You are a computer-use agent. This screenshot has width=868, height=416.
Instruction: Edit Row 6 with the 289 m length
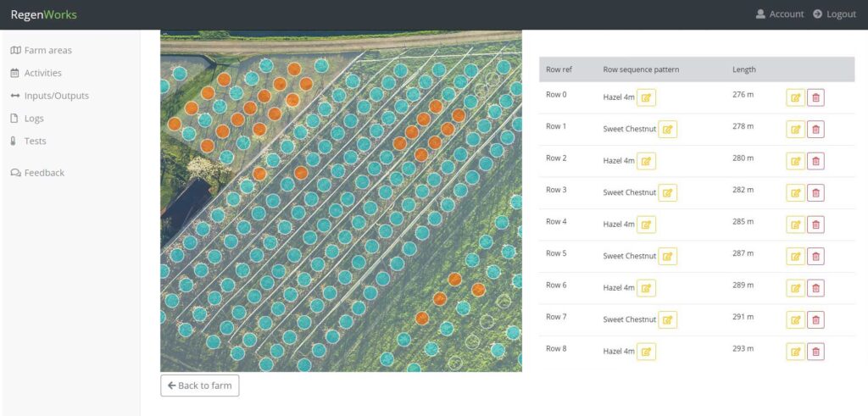(795, 288)
